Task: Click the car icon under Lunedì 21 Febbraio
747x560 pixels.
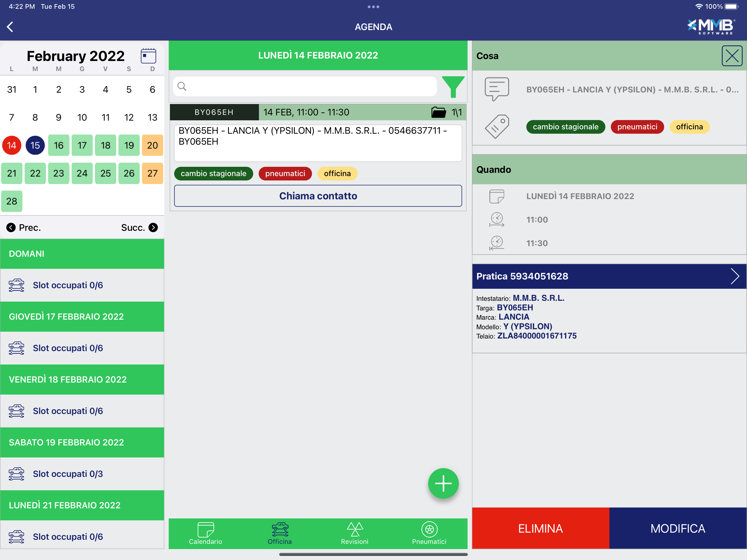Action: pyautogui.click(x=17, y=537)
